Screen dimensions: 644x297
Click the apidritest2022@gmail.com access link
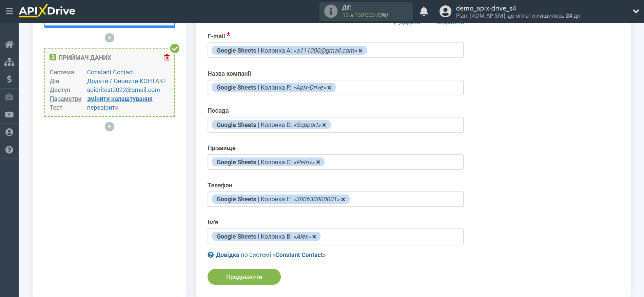point(123,90)
